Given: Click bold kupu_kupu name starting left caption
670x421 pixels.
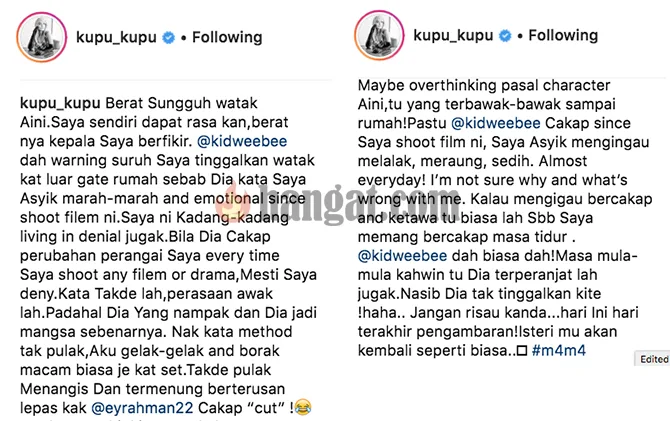Looking at the screenshot, I should 60,103.
